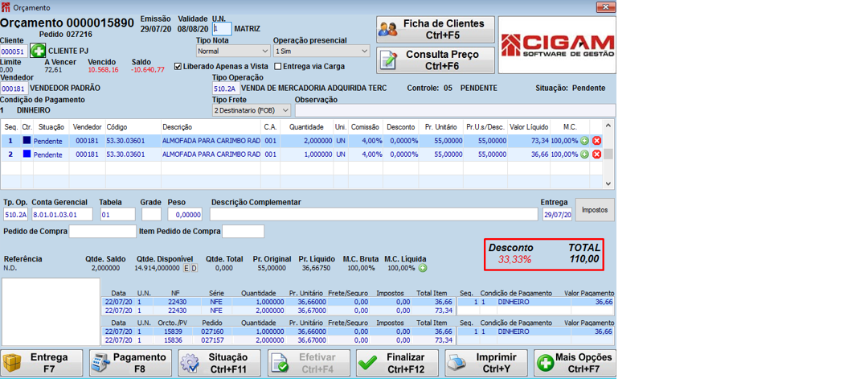Click Pedido 027157 row
Image resolution: width=868 pixels, height=379 pixels.
pyautogui.click(x=278, y=340)
